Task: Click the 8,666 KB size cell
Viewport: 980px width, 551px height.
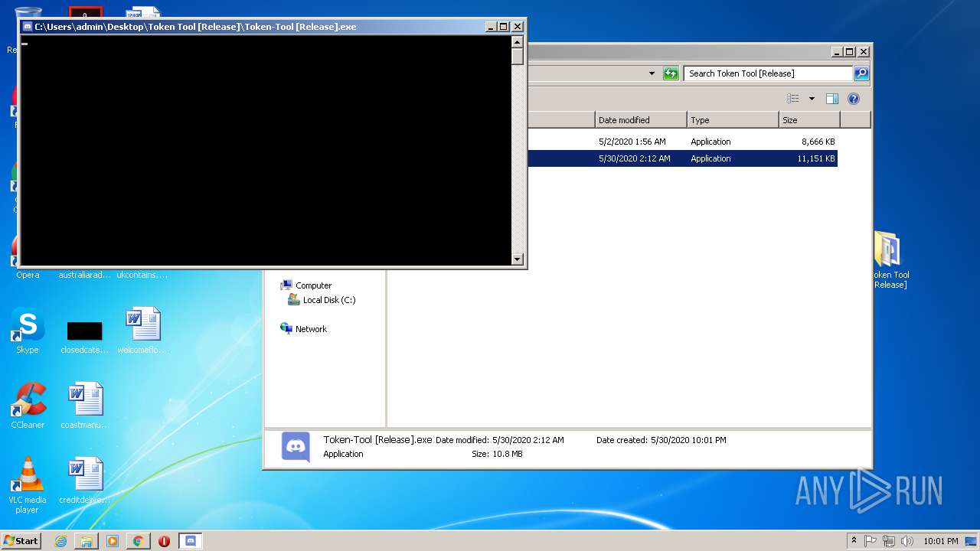Action: point(818,142)
